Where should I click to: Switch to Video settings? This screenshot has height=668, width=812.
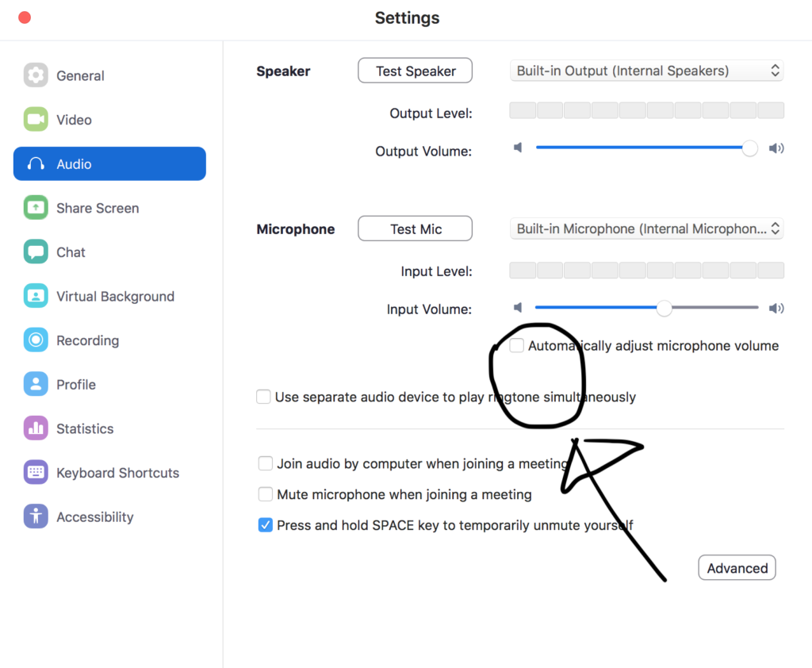click(109, 120)
